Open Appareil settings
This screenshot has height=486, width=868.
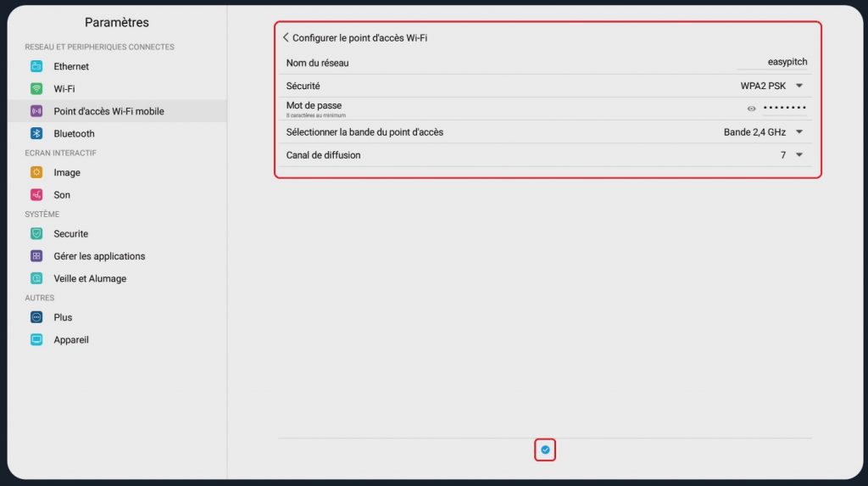[x=117, y=340]
